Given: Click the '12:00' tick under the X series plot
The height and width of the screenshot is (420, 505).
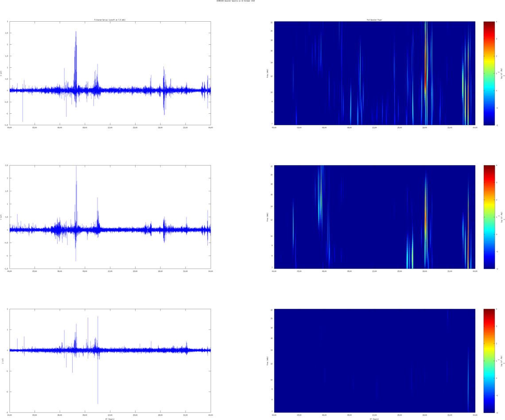Looking at the screenshot, I should click(110, 127).
